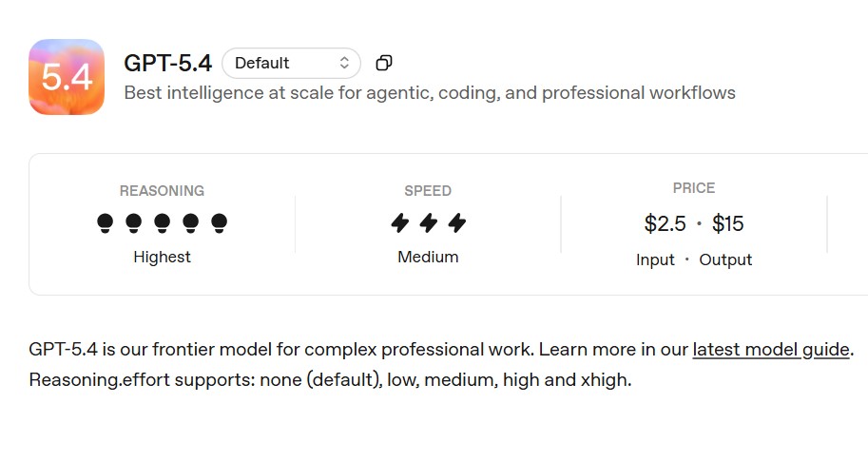The height and width of the screenshot is (461, 868).
Task: Click the REASONING column label
Action: click(x=162, y=191)
